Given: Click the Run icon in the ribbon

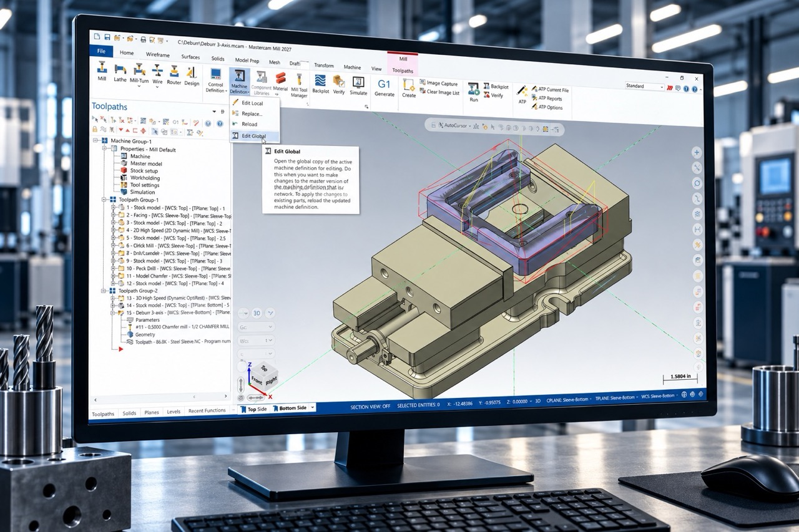Looking at the screenshot, I should (474, 92).
